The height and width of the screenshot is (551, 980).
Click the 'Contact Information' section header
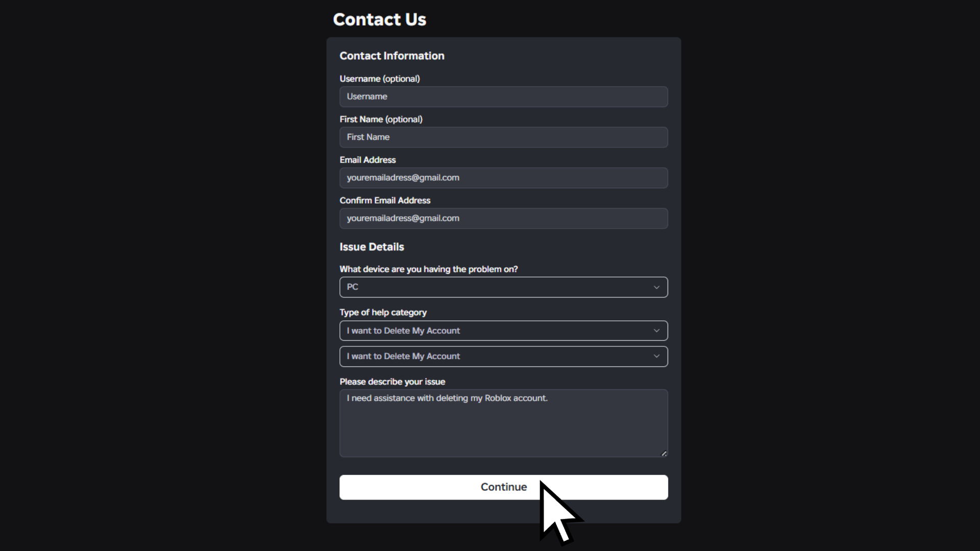[x=391, y=56]
